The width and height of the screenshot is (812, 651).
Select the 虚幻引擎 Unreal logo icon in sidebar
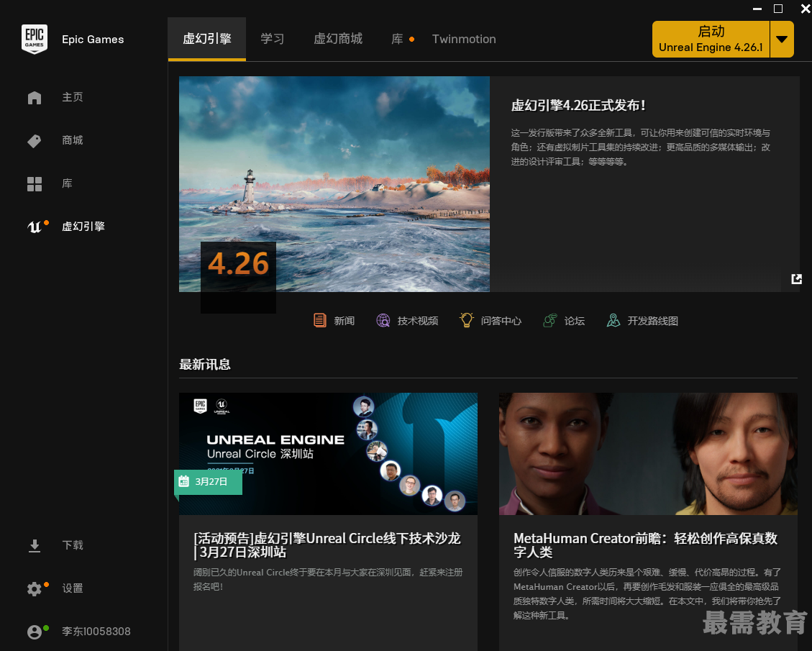(35, 227)
